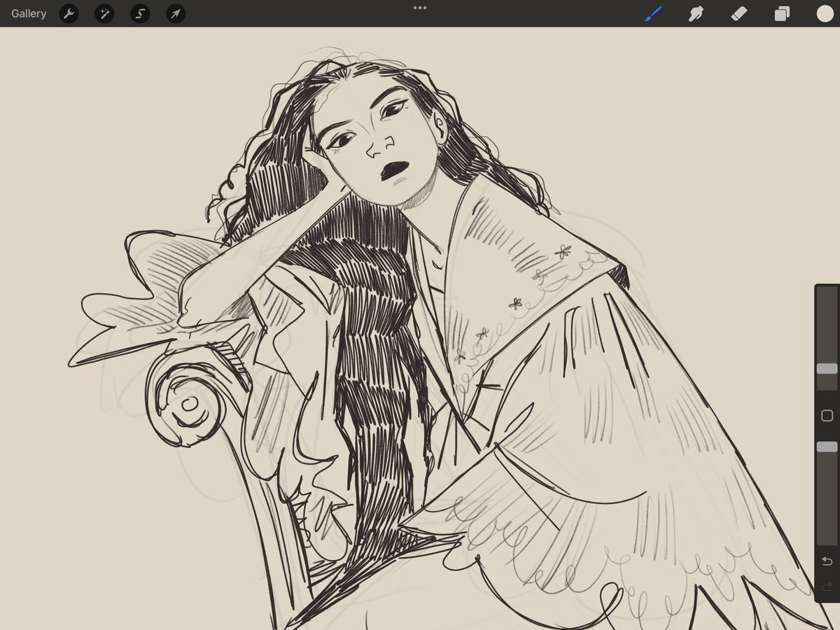The width and height of the screenshot is (840, 630).
Task: Click the brush size slider handle
Action: pyautogui.click(x=827, y=369)
